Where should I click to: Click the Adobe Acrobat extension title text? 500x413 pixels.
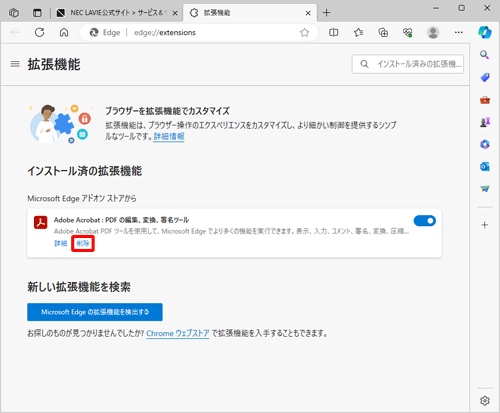[121, 220]
